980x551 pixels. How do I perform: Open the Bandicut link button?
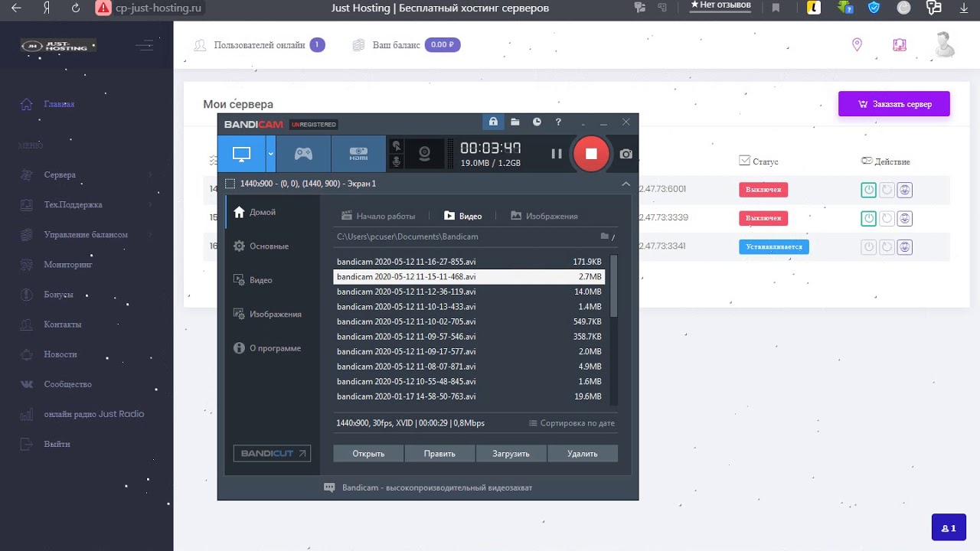tap(272, 453)
